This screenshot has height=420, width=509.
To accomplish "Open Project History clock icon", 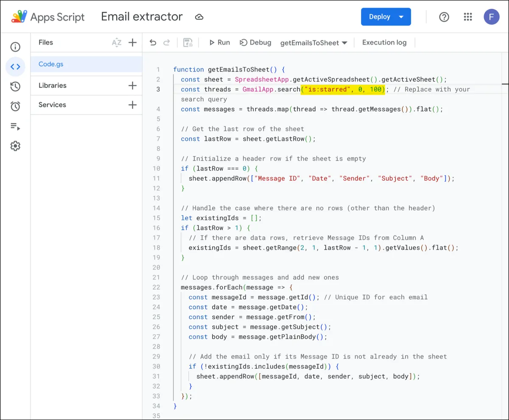I will click(15, 87).
